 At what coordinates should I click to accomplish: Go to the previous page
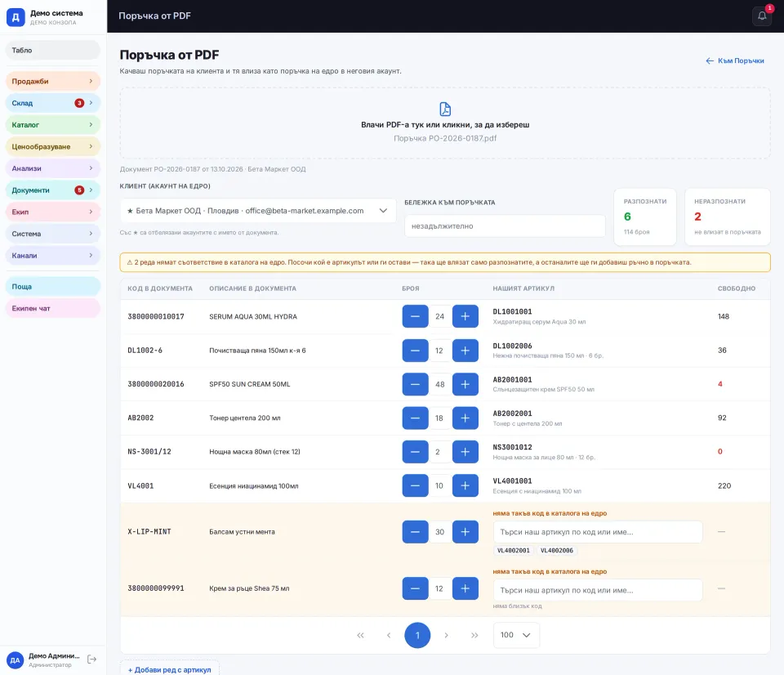pos(389,635)
